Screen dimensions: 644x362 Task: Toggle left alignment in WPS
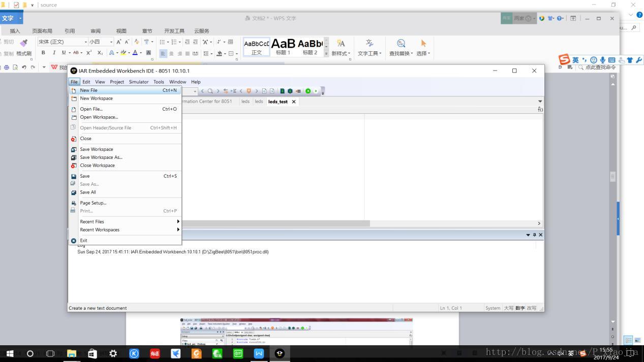(x=163, y=53)
